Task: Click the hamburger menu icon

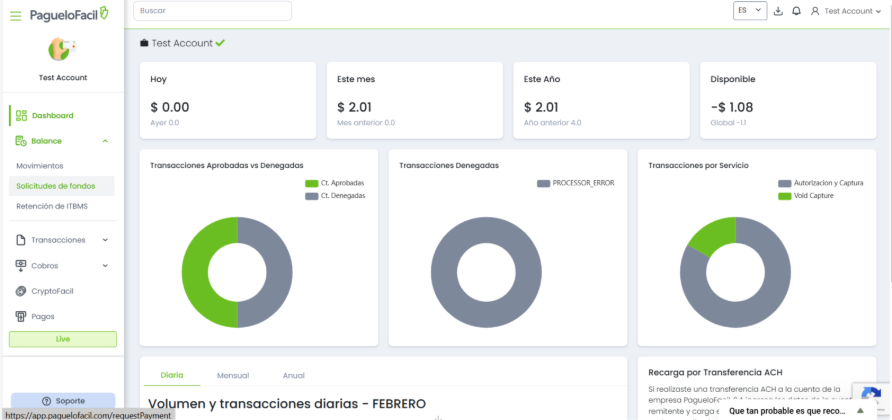Action: (15, 16)
